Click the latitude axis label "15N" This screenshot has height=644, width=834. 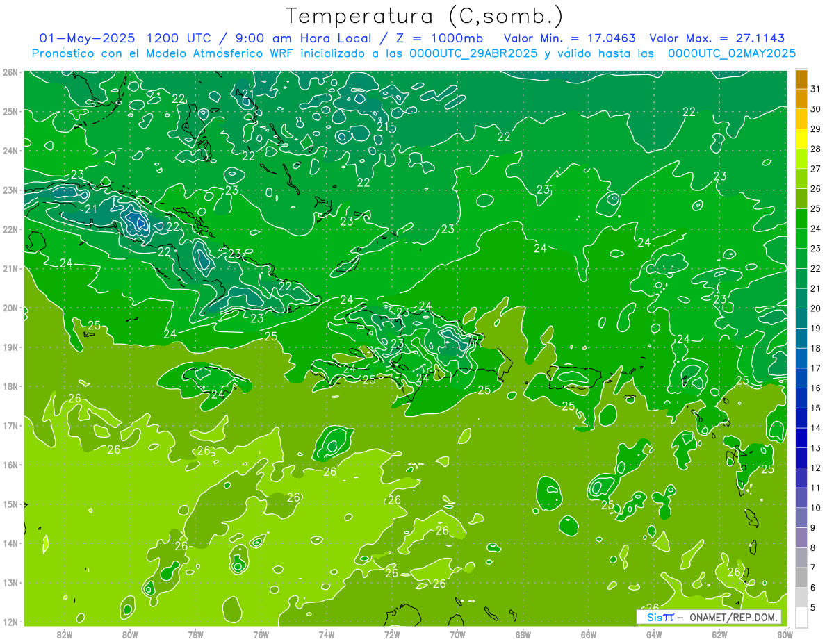point(10,504)
